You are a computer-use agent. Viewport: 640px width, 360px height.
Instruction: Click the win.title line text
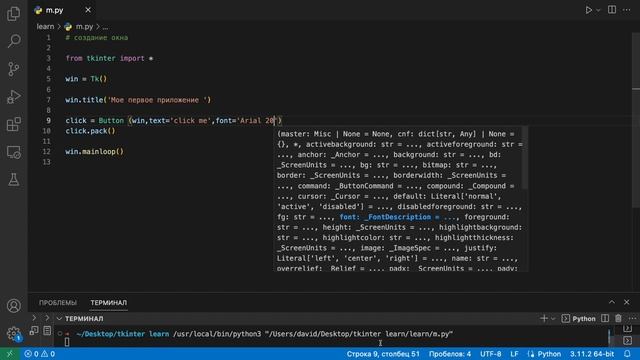coord(138,100)
